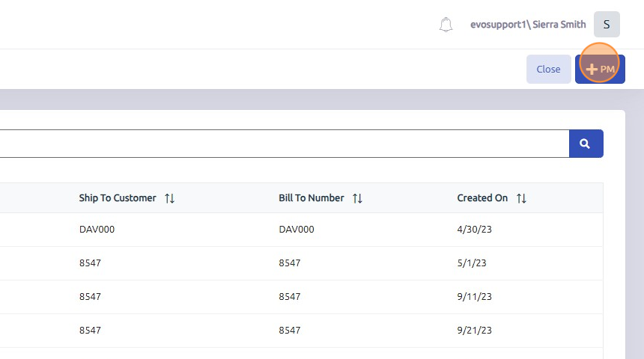
Task: Click the Close button
Action: [549, 70]
